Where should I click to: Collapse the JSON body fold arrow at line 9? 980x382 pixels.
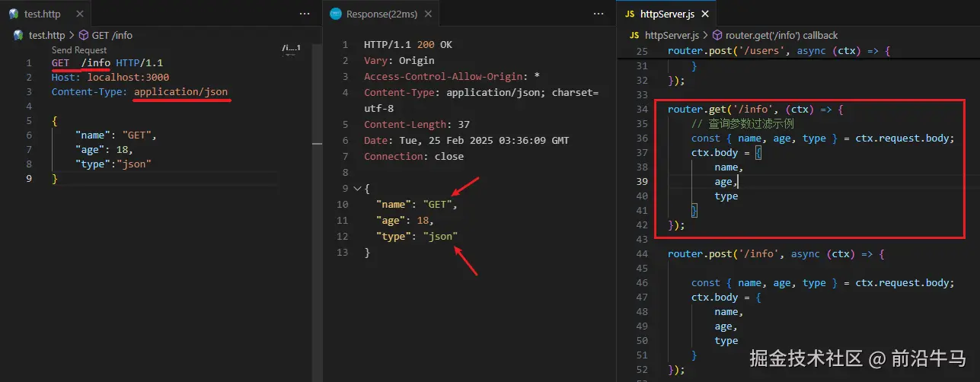[x=357, y=188]
